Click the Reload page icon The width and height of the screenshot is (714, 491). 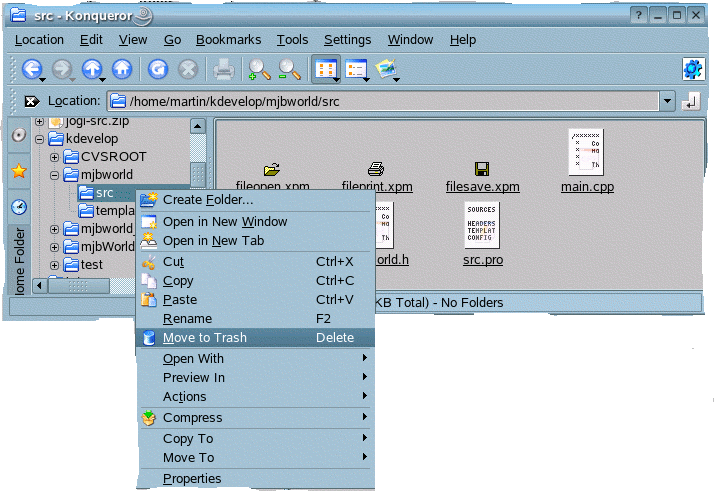157,69
